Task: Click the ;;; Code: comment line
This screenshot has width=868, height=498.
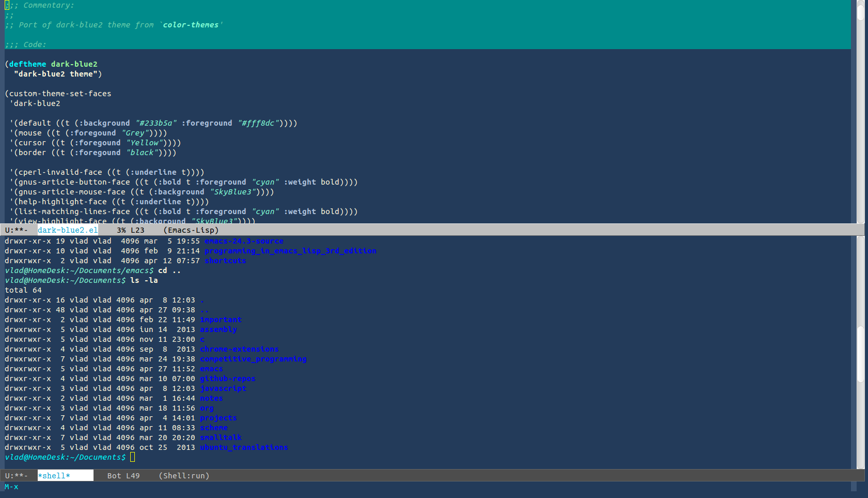Action: (25, 44)
